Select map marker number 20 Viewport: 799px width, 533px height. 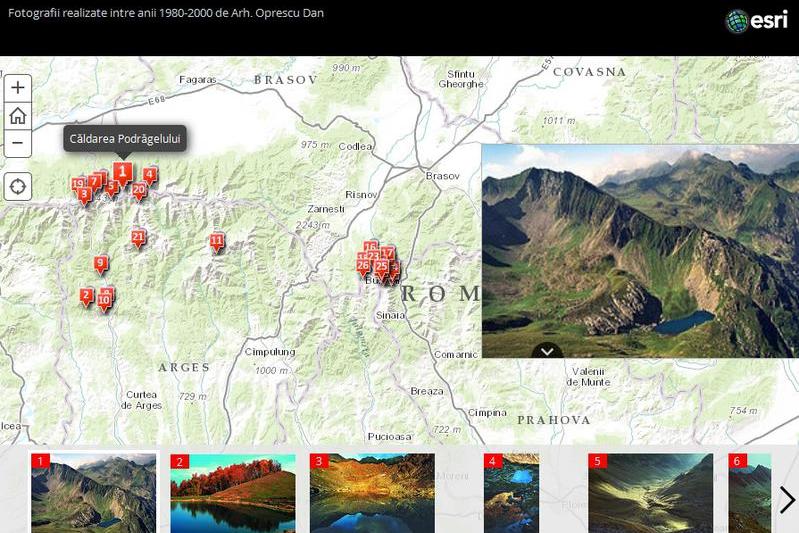coord(139,190)
